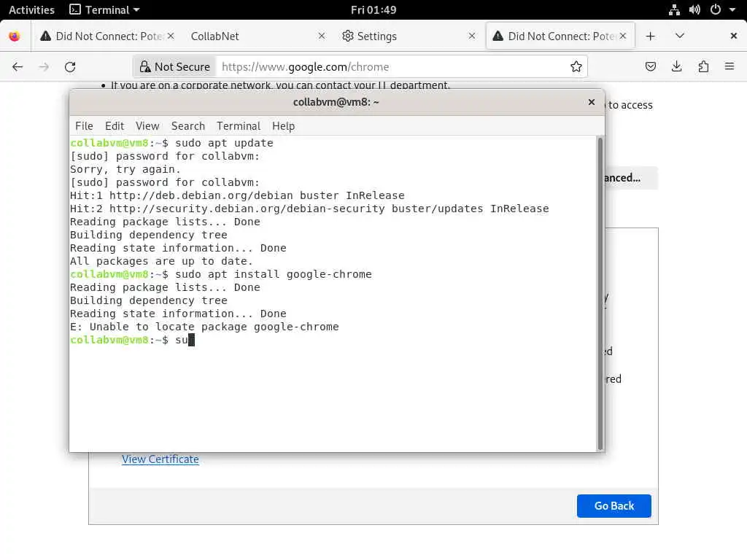The image size is (747, 560).
Task: Open Pocket save icon in toolbar
Action: [x=650, y=66]
